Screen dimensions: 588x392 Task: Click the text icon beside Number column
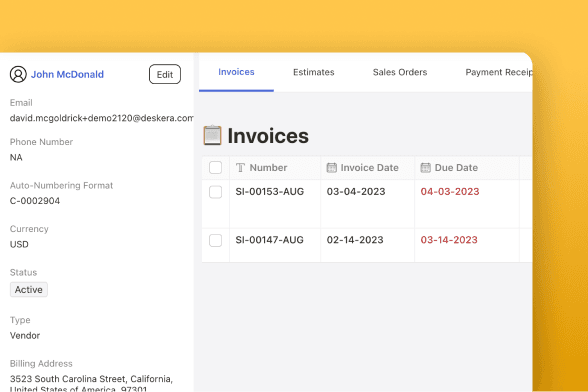click(x=240, y=168)
